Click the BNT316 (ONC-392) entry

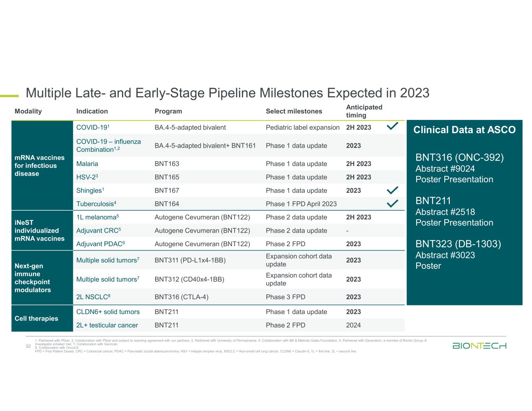460,157
